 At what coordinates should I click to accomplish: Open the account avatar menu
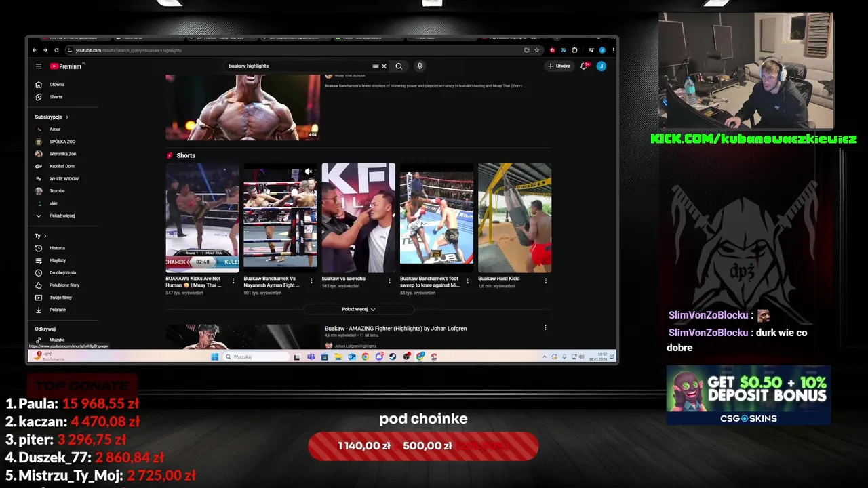pos(601,66)
